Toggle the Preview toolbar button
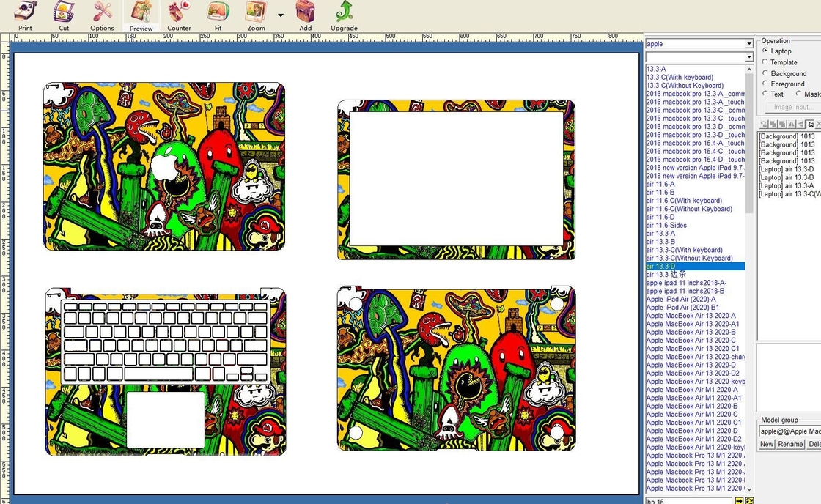The height and width of the screenshot is (504, 821). click(x=141, y=15)
